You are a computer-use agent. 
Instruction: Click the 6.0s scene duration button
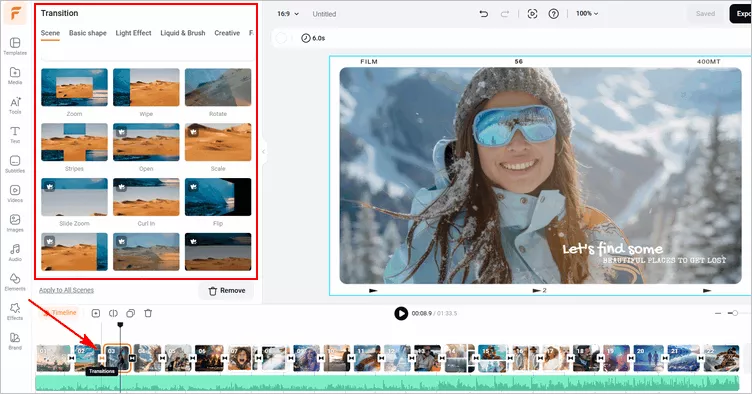[313, 38]
